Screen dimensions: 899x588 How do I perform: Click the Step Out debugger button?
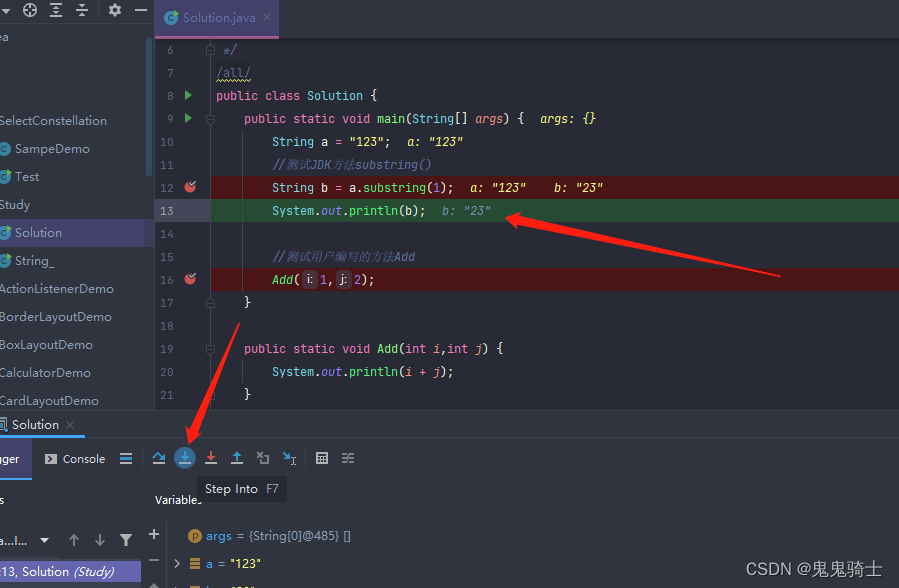tap(237, 458)
